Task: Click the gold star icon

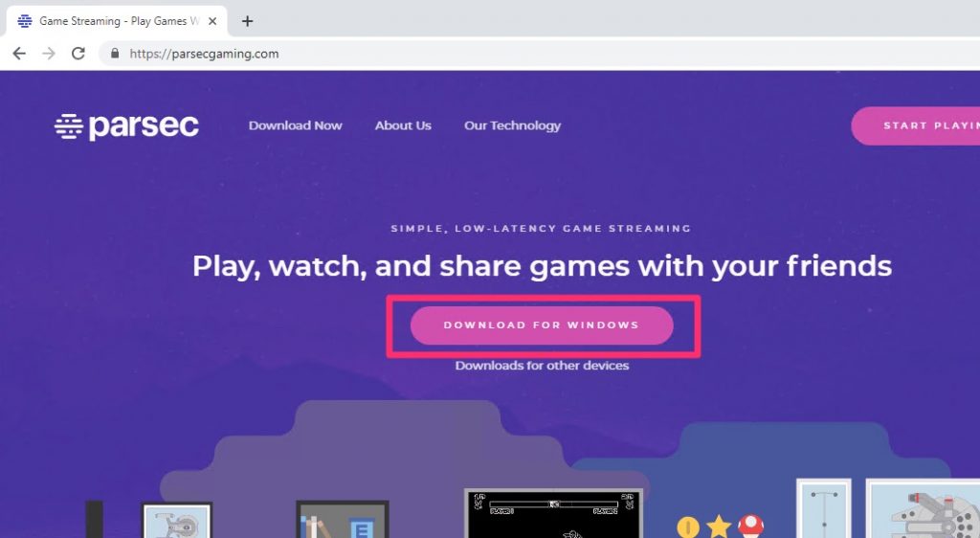Action: (x=719, y=527)
